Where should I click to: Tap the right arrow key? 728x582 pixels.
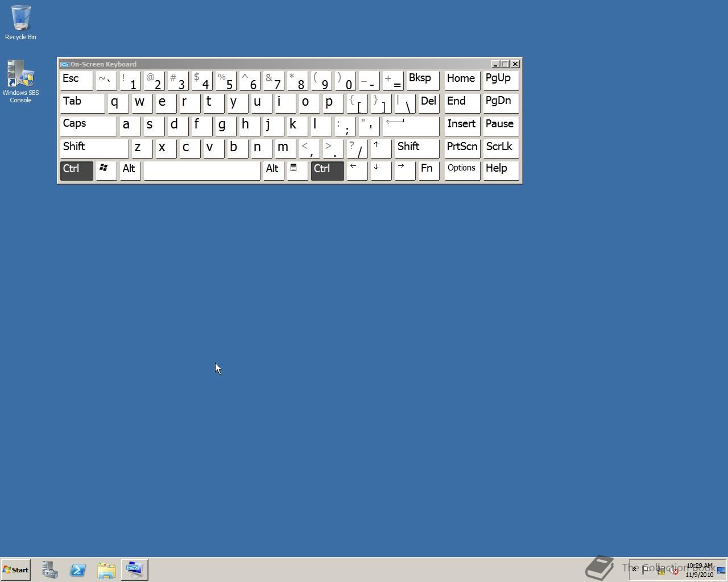(x=404, y=170)
